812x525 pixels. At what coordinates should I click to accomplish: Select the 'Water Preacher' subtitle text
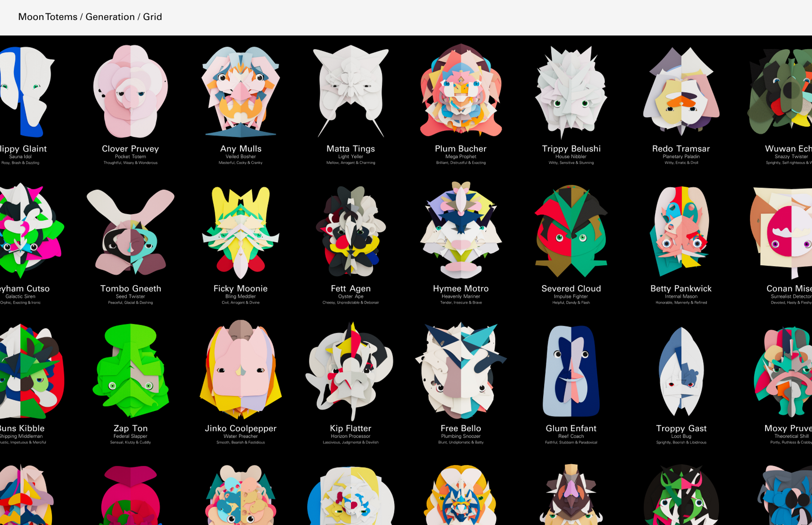pos(240,436)
